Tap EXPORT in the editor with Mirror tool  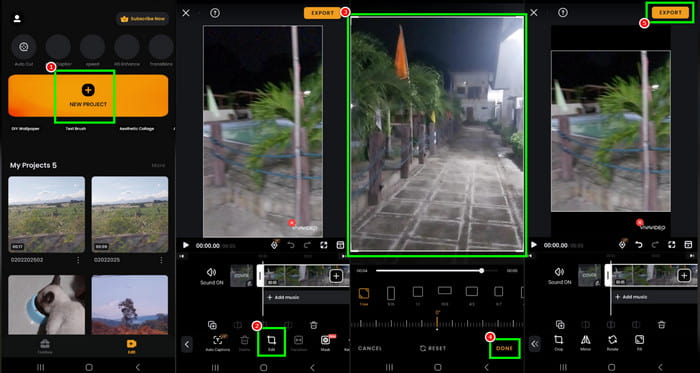coord(671,13)
